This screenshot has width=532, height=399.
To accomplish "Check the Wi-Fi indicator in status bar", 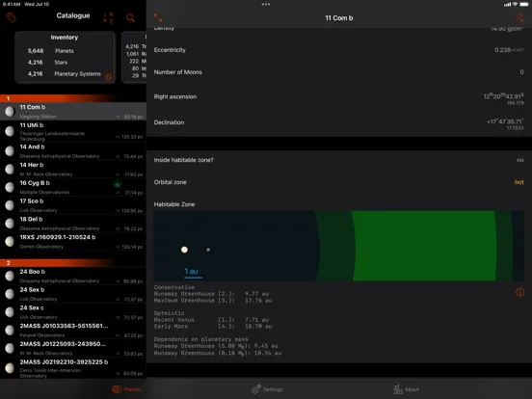I will point(515,5).
